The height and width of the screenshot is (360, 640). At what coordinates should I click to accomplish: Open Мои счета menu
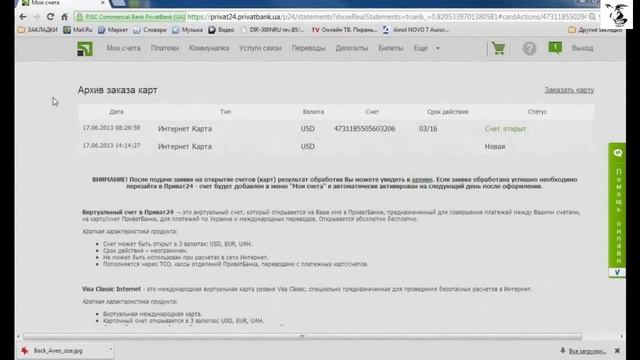click(123, 48)
